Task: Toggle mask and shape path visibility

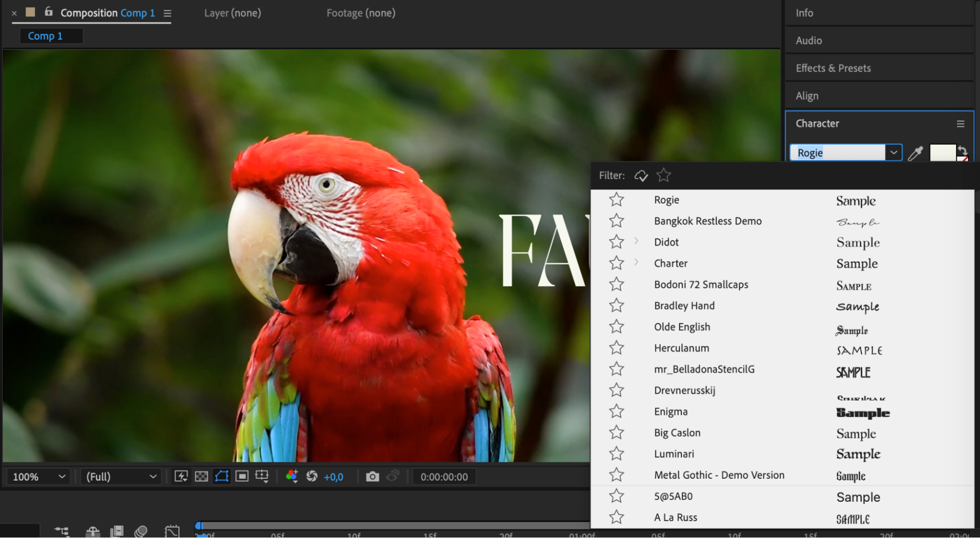Action: (222, 476)
